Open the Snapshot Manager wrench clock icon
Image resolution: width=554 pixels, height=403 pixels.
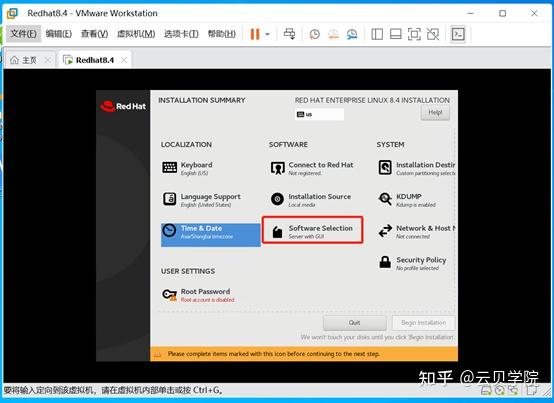pyautogui.click(x=352, y=34)
